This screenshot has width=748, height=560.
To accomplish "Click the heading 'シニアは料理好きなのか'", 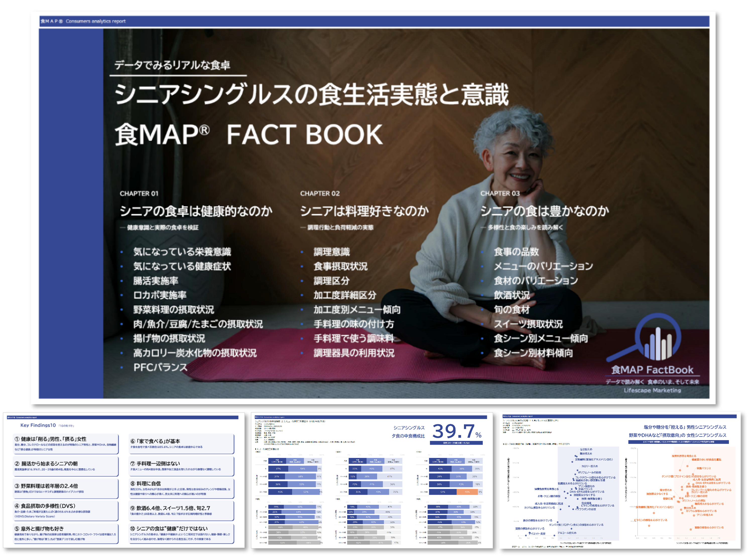I will [364, 211].
